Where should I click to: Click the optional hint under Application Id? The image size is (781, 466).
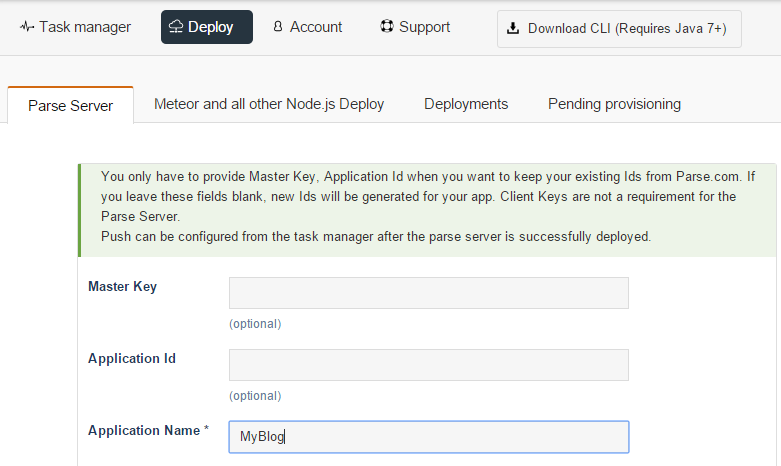(x=255, y=396)
